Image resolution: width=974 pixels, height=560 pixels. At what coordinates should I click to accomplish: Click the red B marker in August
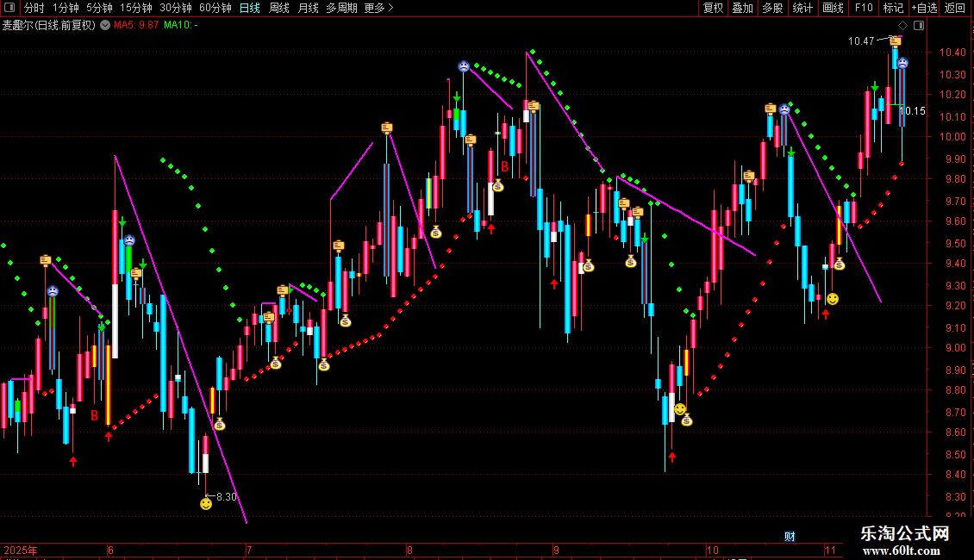pyautogui.click(x=505, y=166)
